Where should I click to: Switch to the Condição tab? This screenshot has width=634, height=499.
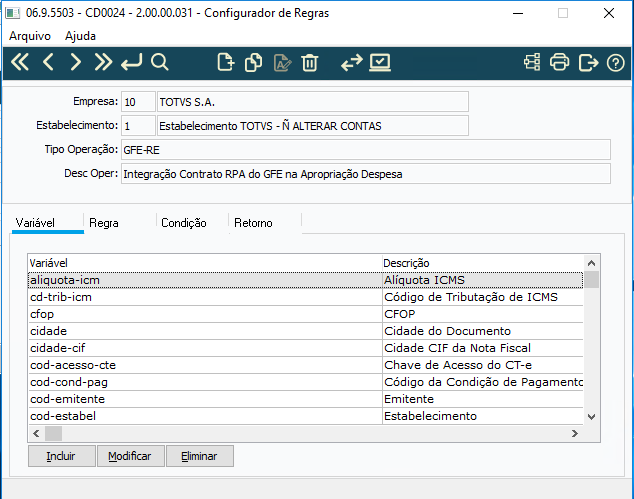[x=192, y=223]
